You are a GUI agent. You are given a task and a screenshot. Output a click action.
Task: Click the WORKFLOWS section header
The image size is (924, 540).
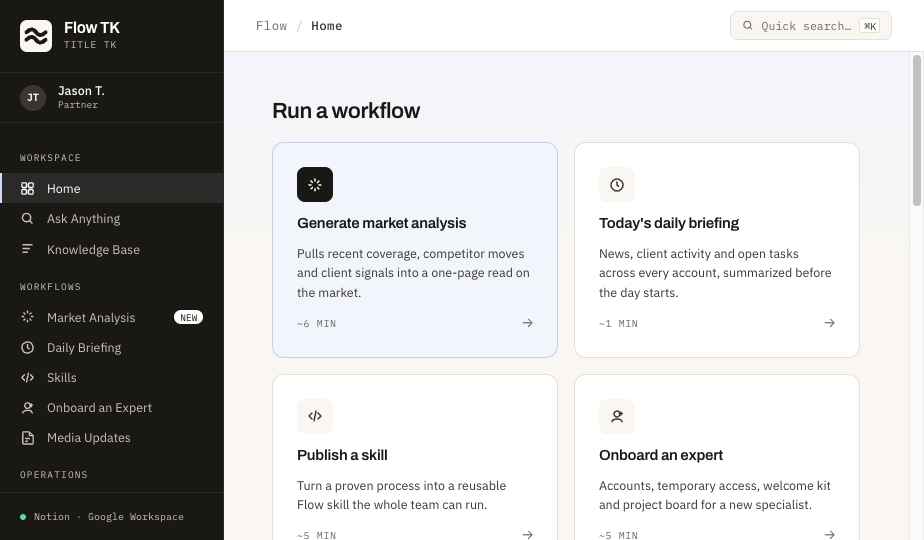pos(50,287)
